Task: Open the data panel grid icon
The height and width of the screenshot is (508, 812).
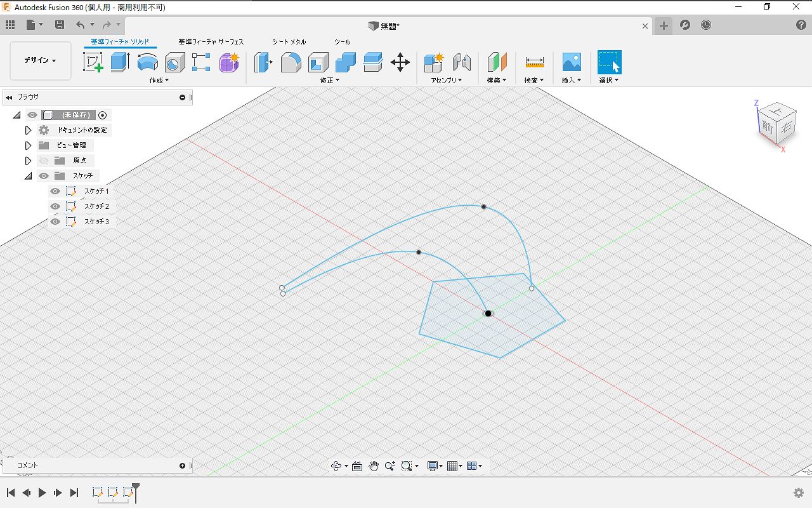Action: click(10, 25)
